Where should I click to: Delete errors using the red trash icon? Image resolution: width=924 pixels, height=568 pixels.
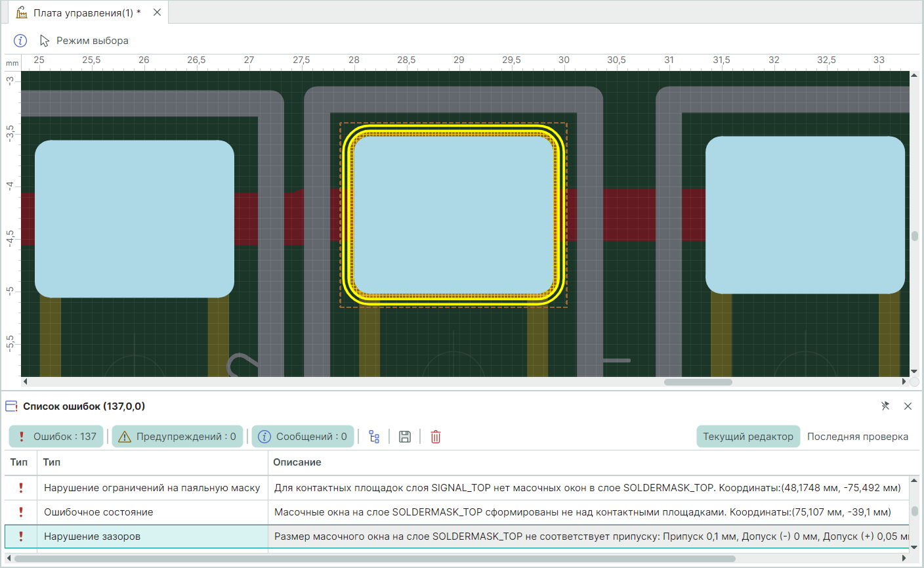[x=436, y=437]
